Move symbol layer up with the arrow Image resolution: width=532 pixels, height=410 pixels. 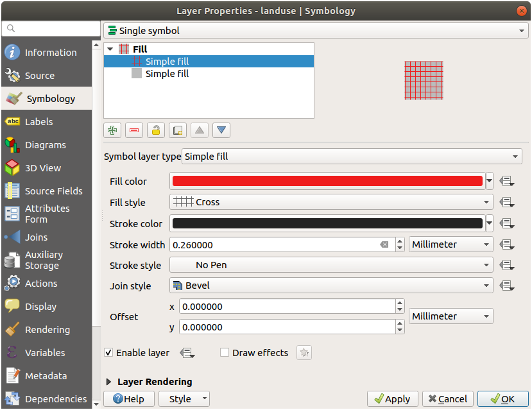[x=200, y=130]
